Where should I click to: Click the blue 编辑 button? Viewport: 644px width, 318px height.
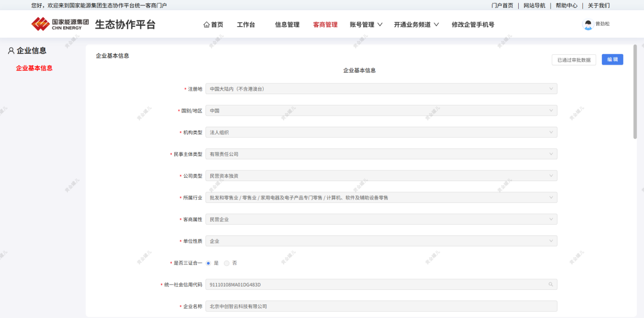click(612, 60)
